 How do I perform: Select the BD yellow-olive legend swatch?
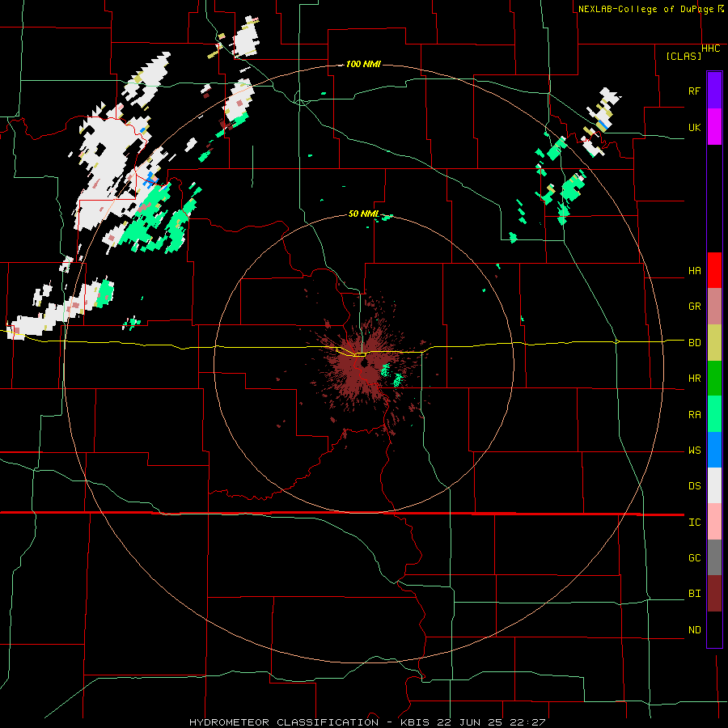tap(714, 343)
